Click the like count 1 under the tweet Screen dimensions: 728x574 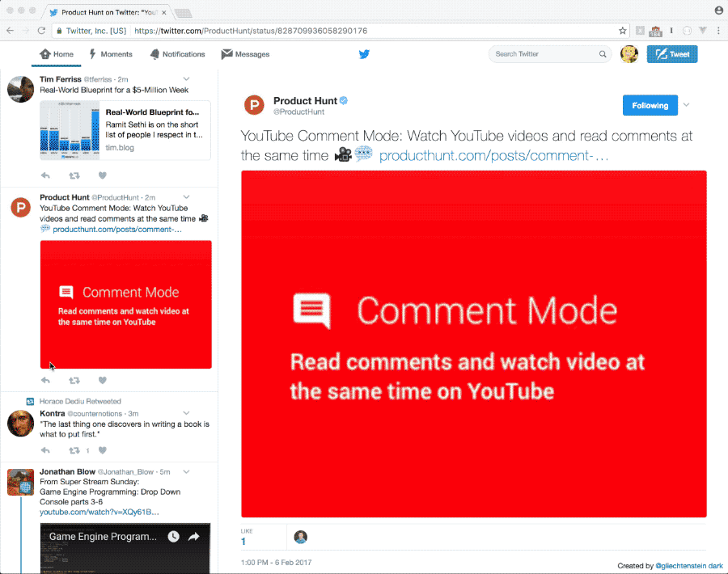point(243,542)
